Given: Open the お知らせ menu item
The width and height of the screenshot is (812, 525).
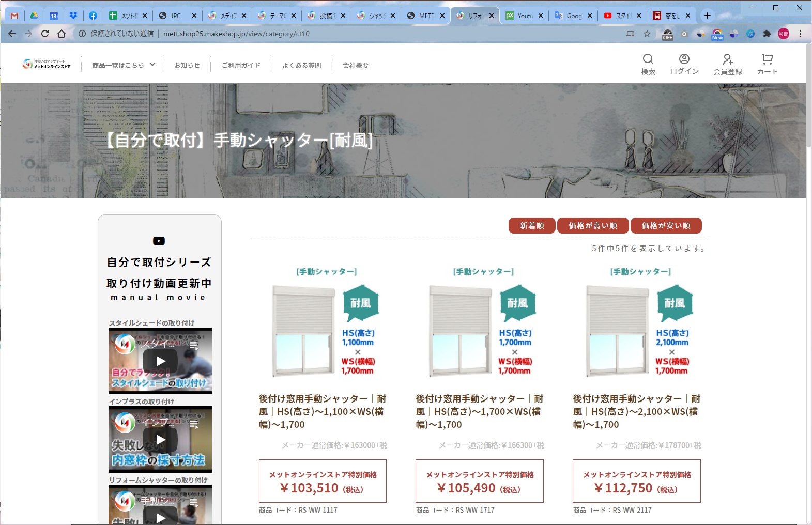Looking at the screenshot, I should point(187,65).
